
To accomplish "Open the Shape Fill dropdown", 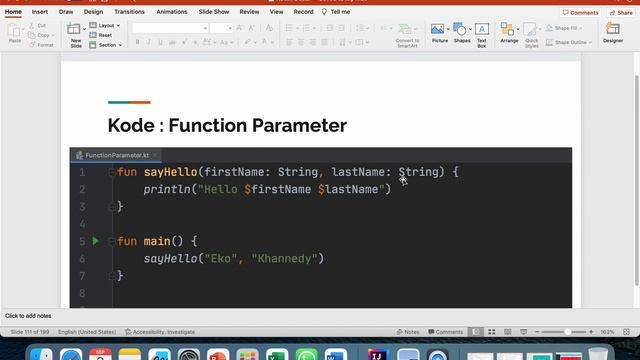I will [x=564, y=28].
